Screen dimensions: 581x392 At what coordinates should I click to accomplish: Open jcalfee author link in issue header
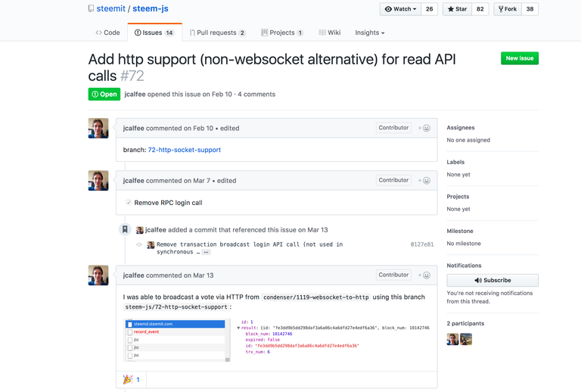pyautogui.click(x=135, y=94)
